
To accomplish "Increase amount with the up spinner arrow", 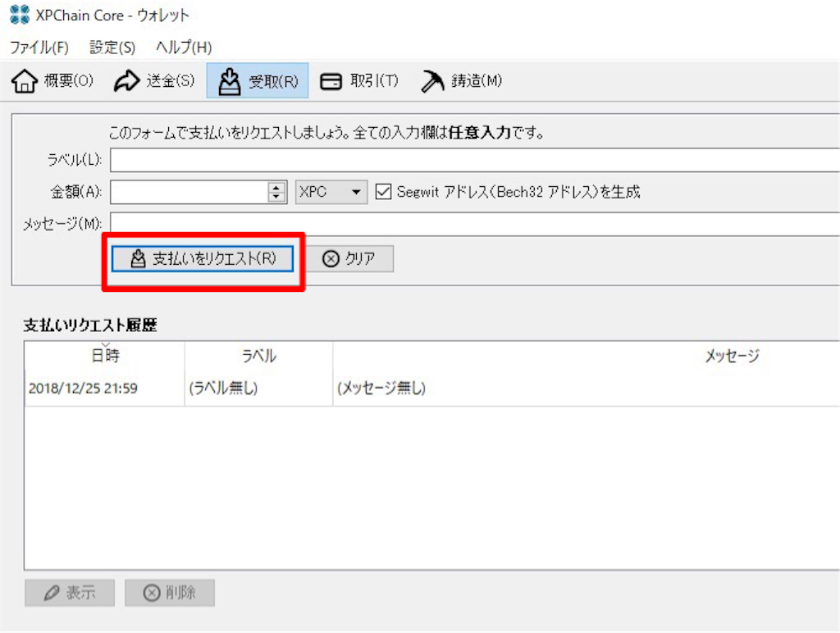I will pyautogui.click(x=276, y=186).
